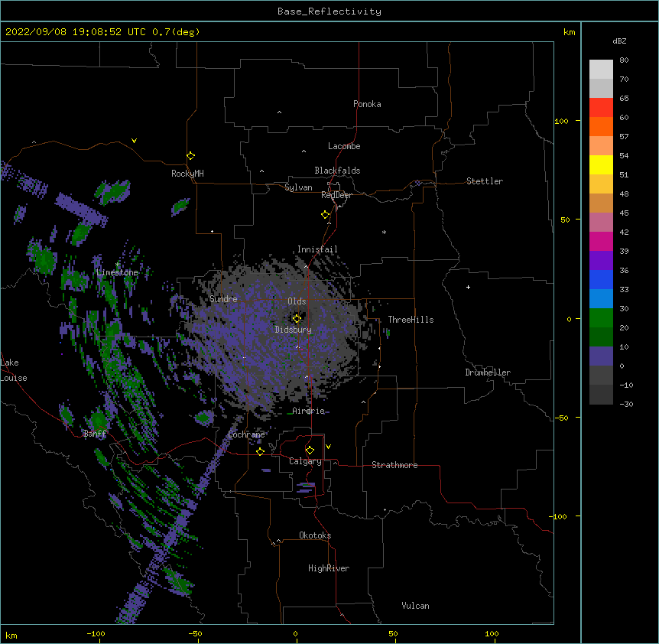Select the red 65 dBZ color swatch
Image resolution: width=659 pixels, height=644 pixels.
[601, 107]
